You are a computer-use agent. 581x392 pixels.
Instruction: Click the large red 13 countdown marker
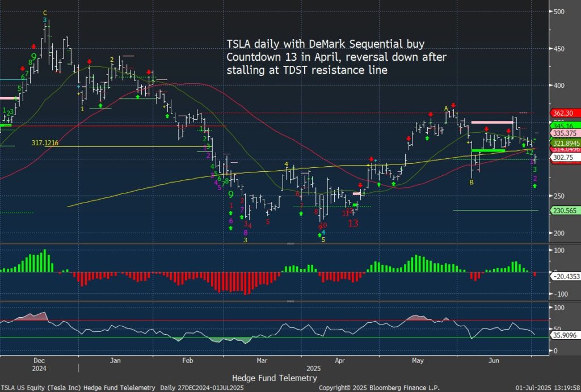(x=353, y=223)
